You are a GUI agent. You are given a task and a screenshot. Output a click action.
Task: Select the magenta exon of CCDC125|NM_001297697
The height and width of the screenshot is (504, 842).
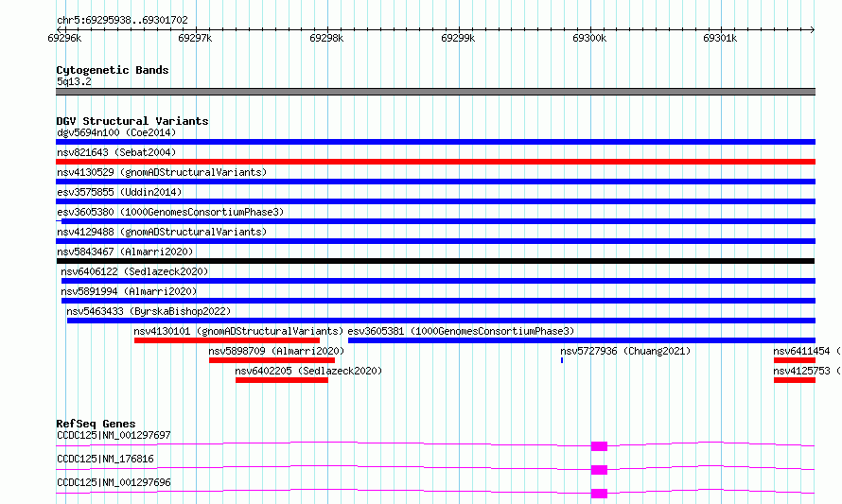(x=599, y=446)
